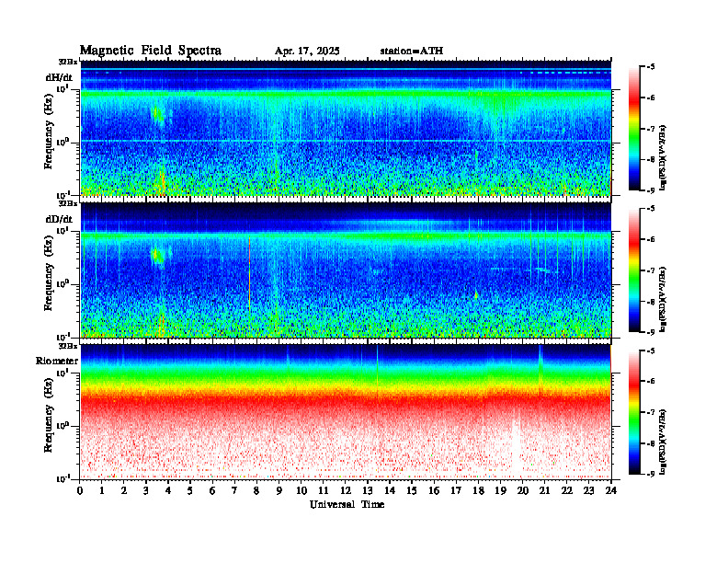Click the hour "17" tick label
The image size is (728, 563).
(456, 490)
